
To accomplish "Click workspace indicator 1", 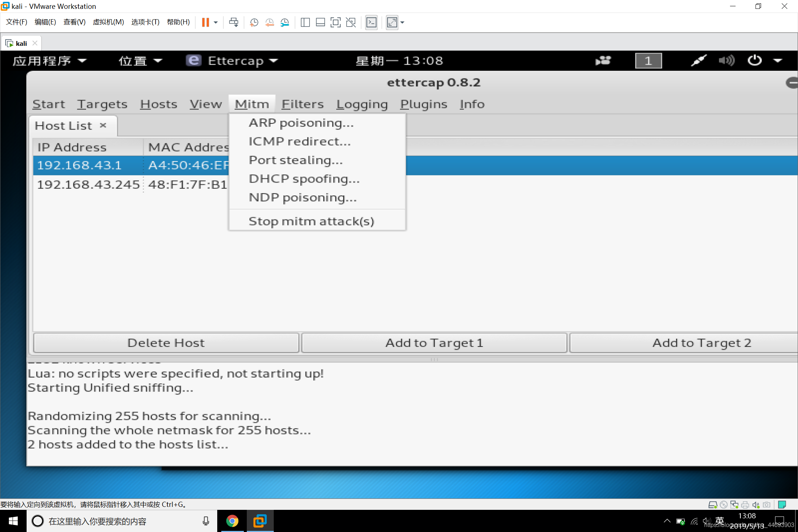I will [x=648, y=61].
